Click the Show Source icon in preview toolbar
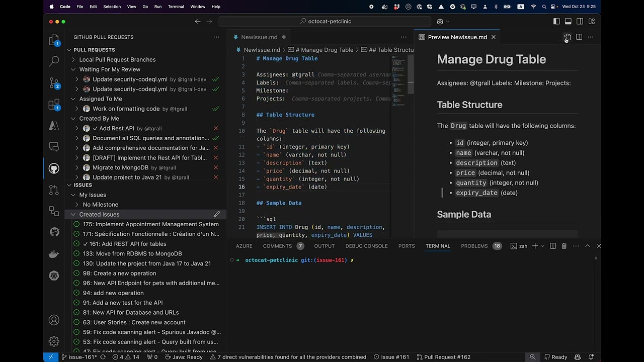The height and width of the screenshot is (362, 644). [x=567, y=37]
